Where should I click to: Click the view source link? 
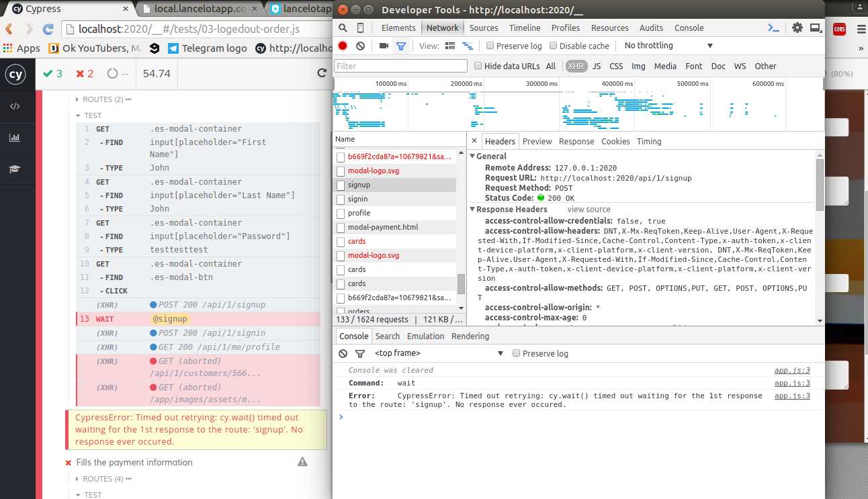[589, 210]
